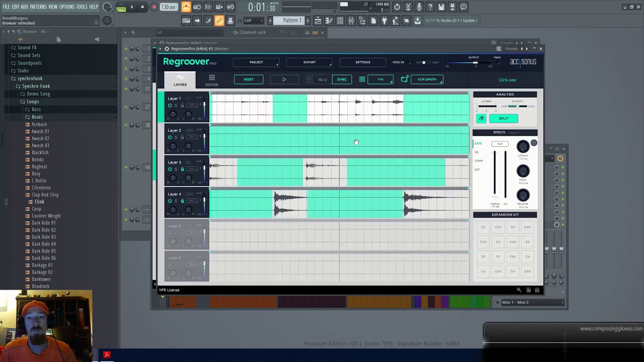This screenshot has height=362, width=644.
Task: Click the SPLIT button
Action: [504, 118]
